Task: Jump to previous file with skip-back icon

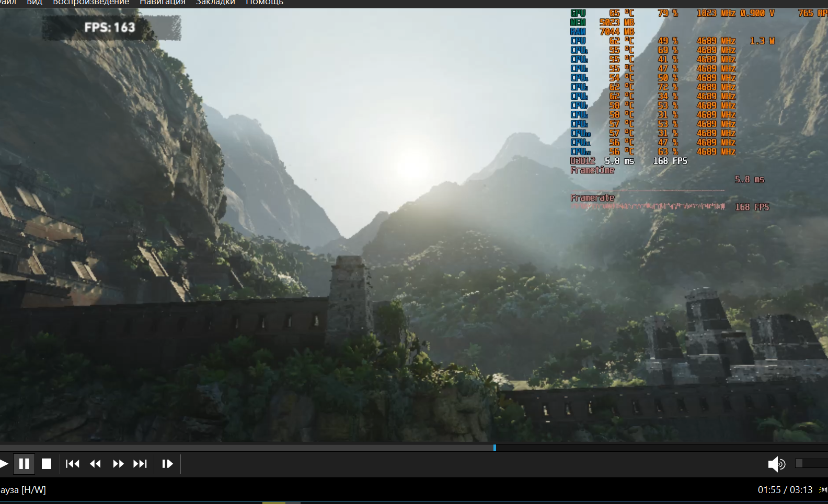Action: 73,464
